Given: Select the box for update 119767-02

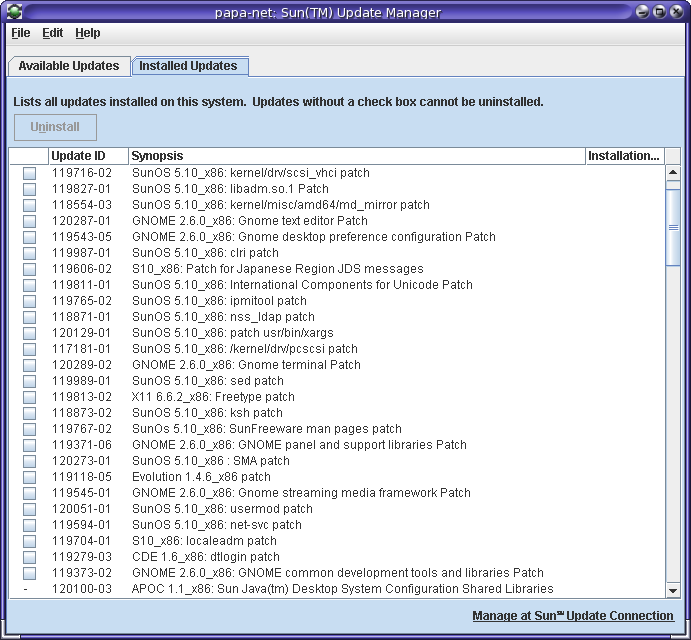Looking at the screenshot, I should point(30,429).
